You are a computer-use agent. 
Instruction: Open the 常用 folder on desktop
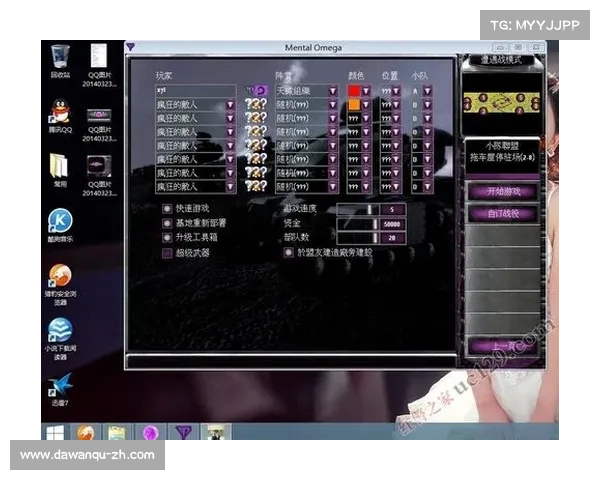(60, 170)
